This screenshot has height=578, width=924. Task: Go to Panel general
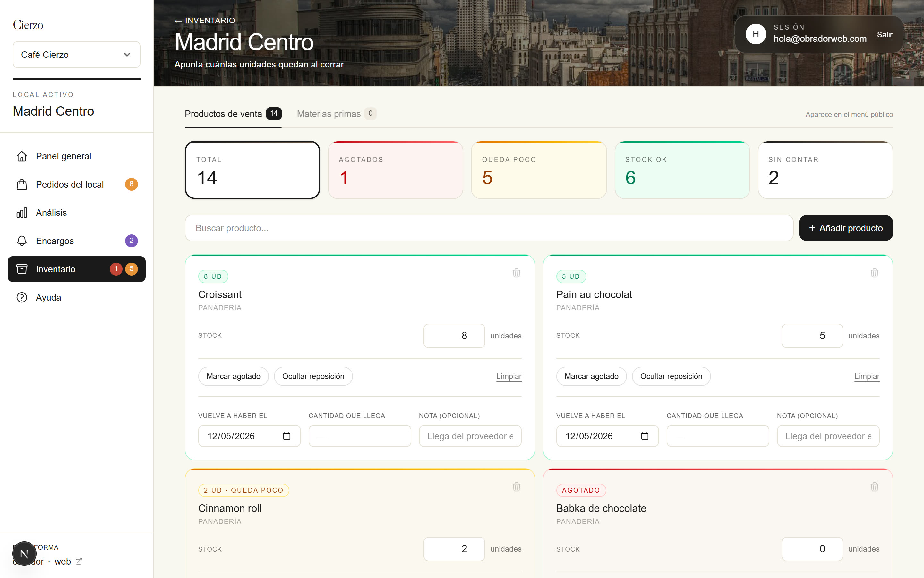pyautogui.click(x=77, y=156)
